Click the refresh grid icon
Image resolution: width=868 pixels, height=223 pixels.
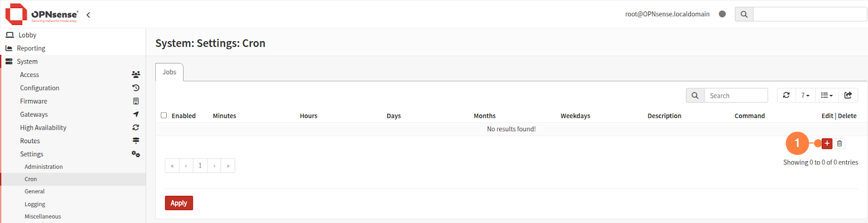(x=786, y=95)
